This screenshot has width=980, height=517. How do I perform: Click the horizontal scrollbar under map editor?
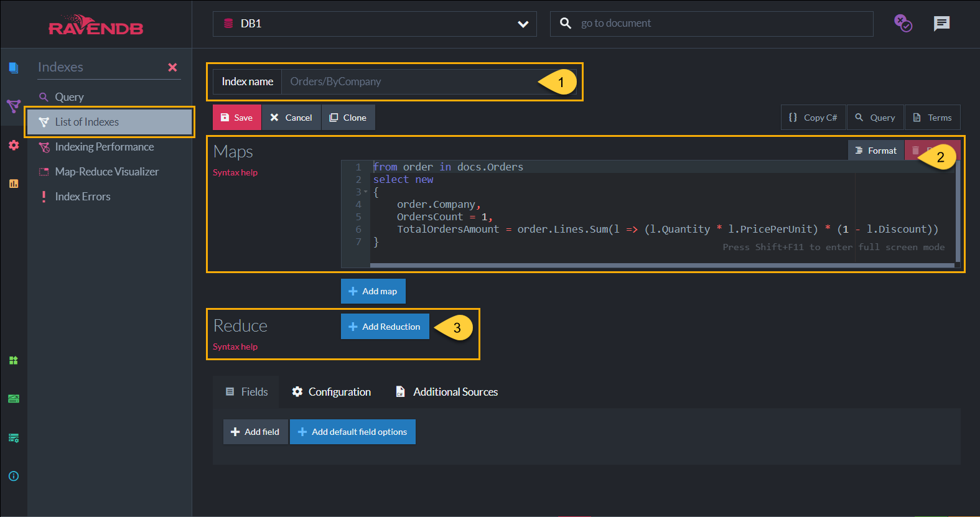pos(663,265)
